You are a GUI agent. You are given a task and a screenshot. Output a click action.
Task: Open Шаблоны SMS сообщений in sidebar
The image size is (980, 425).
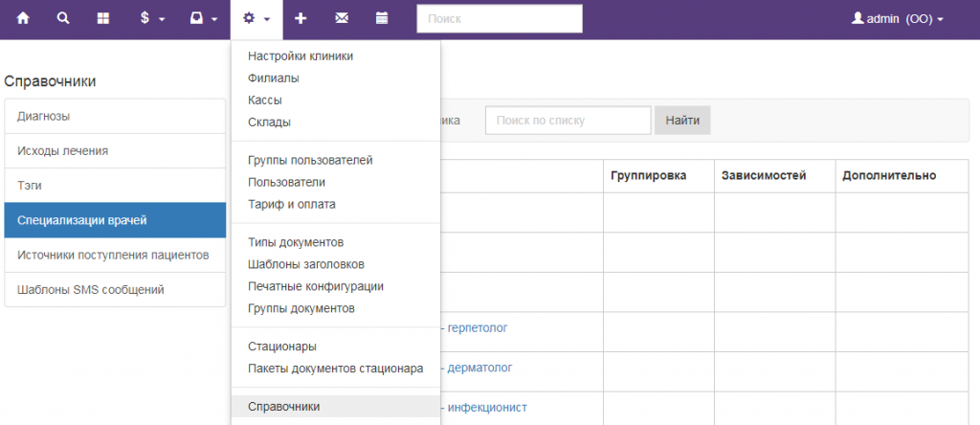[x=115, y=290]
